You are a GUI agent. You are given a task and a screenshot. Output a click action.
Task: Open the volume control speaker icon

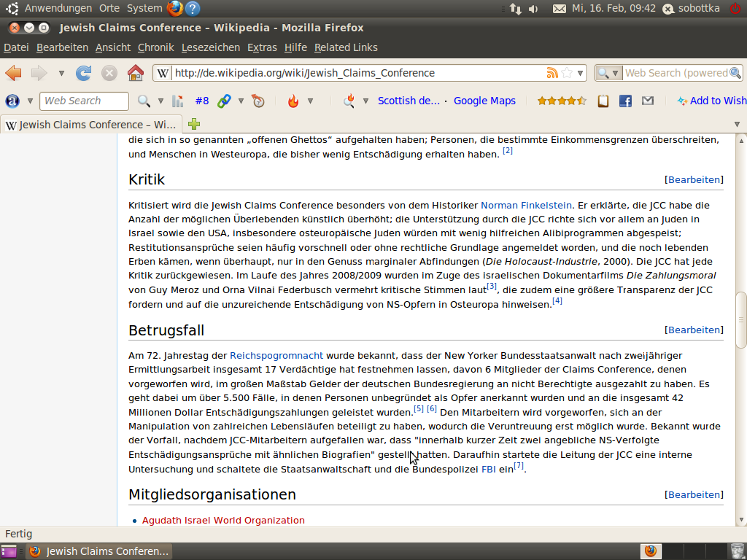coord(533,9)
